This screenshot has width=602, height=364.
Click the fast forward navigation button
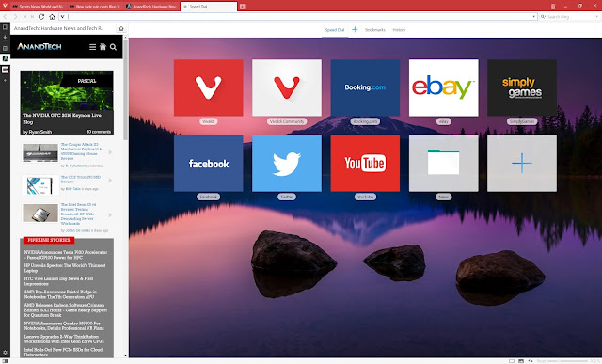coord(32,17)
